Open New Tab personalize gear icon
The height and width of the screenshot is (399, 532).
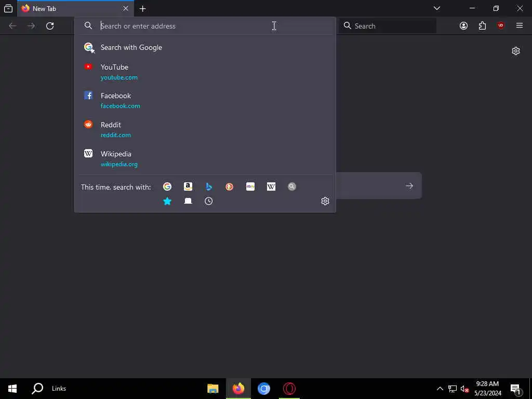click(x=516, y=51)
